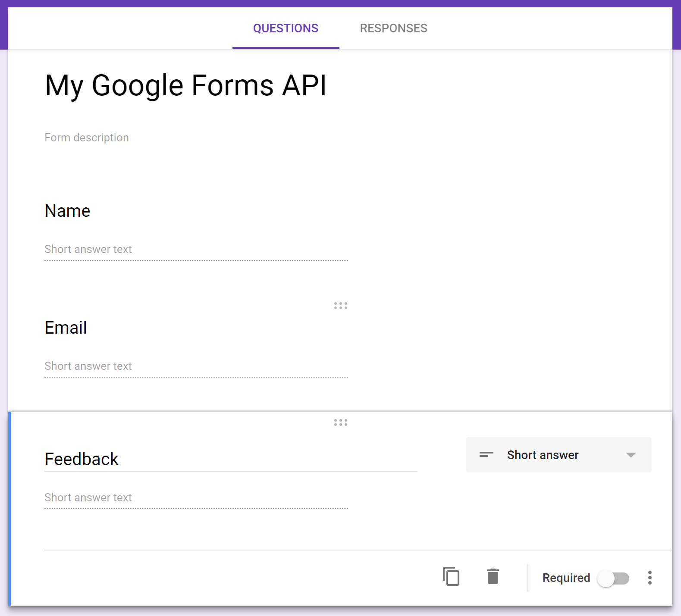The width and height of the screenshot is (681, 616).
Task: Open the Short answer question type dropdown
Action: (559, 455)
